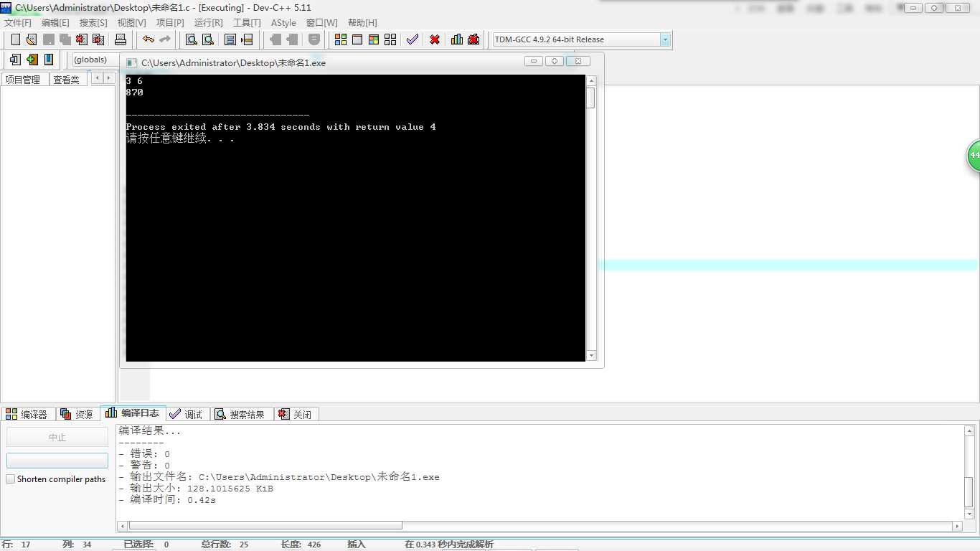Click the status bar text 插入
Viewport: 980px width, 551px height.
tap(357, 545)
